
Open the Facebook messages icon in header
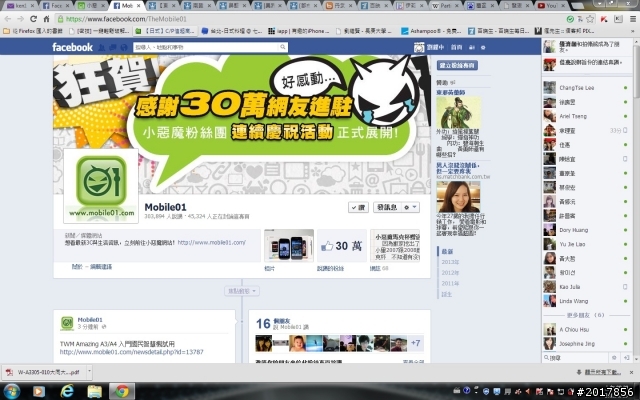(113, 47)
